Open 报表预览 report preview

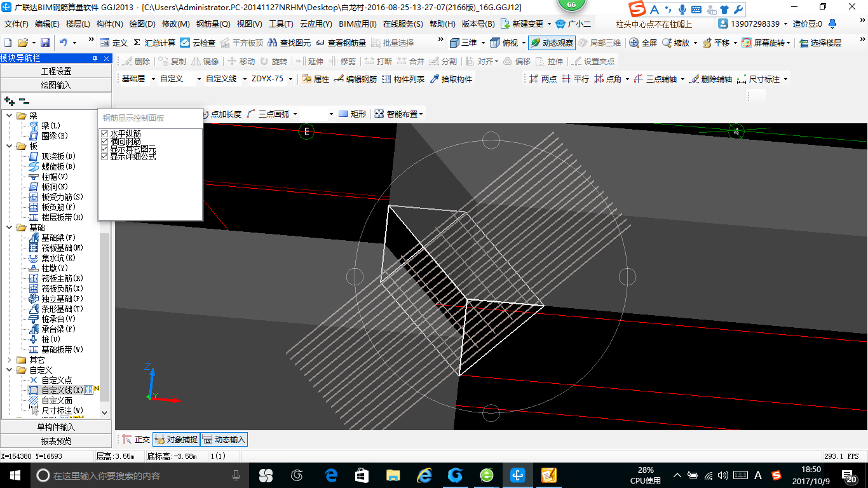[x=56, y=440]
